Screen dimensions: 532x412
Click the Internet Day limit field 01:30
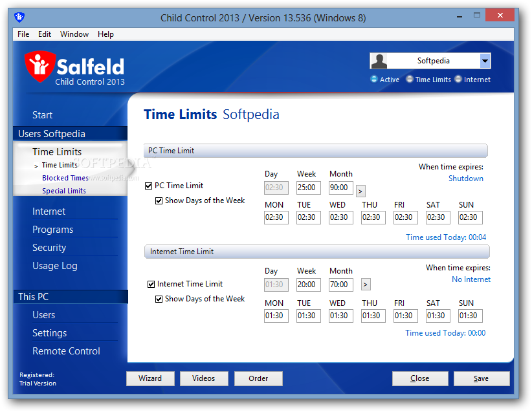pos(276,285)
